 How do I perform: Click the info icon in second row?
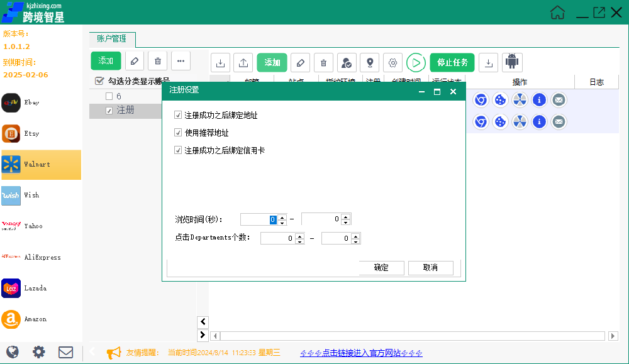539,122
